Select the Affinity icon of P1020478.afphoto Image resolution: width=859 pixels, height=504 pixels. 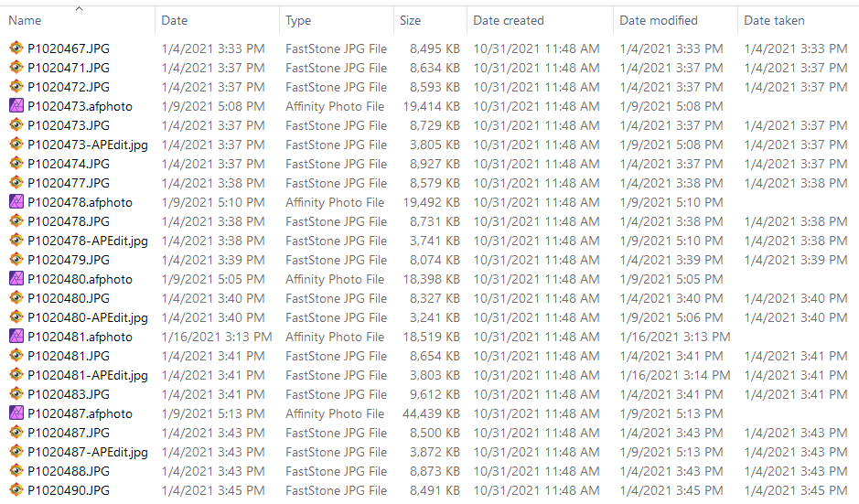pyautogui.click(x=16, y=201)
